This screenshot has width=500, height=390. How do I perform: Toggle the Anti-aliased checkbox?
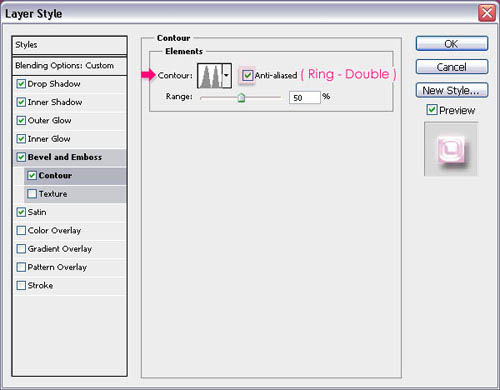[x=247, y=75]
